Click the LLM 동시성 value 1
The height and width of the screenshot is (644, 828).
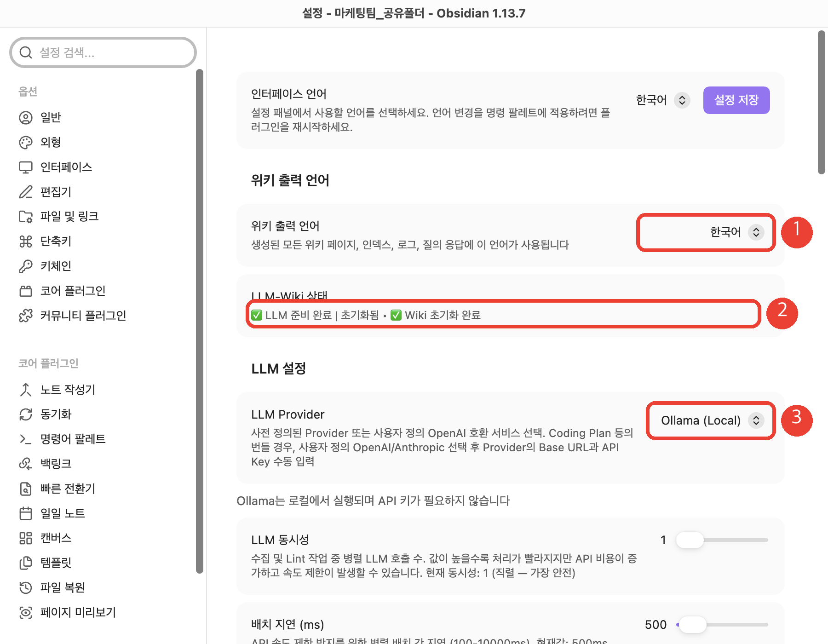663,540
